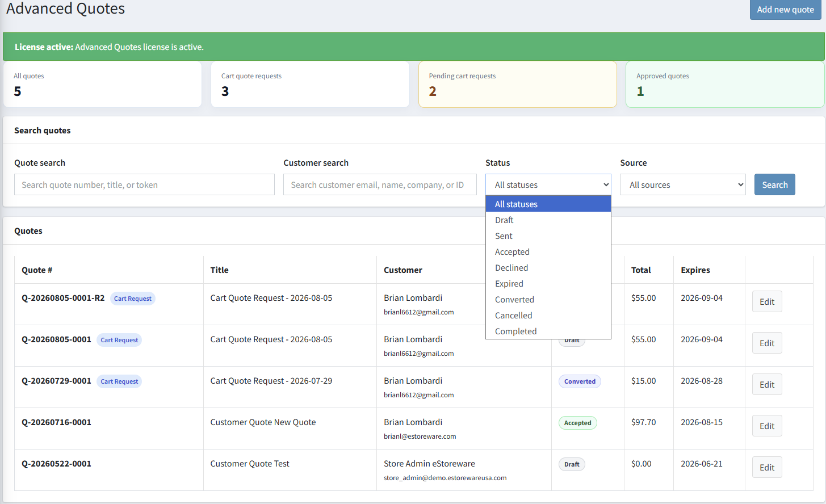Image resolution: width=826 pixels, height=504 pixels.
Task: Edit the Q-20260805-0001 quote (no -R2 suffix)
Action: click(x=767, y=343)
